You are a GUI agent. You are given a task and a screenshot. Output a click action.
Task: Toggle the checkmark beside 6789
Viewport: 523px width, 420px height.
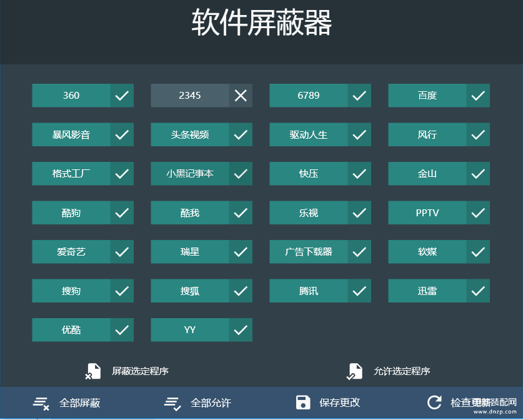359,96
